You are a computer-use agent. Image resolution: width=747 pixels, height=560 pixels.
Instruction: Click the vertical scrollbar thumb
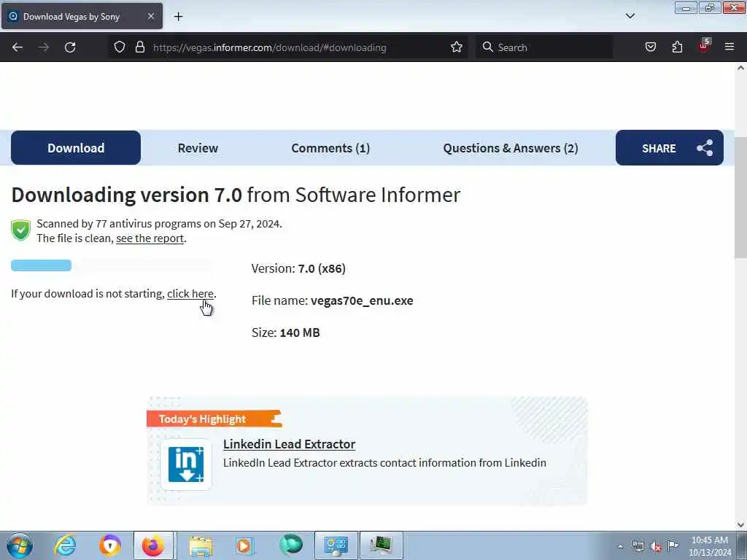740,198
